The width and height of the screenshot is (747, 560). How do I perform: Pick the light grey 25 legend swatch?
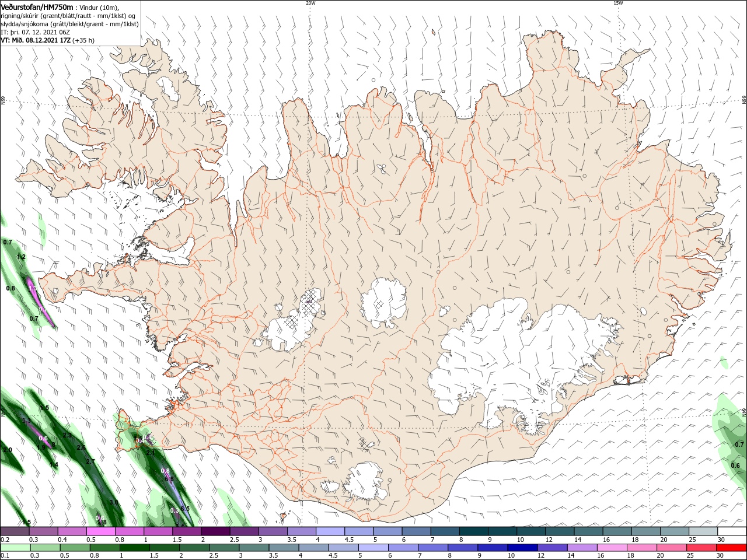(x=703, y=531)
